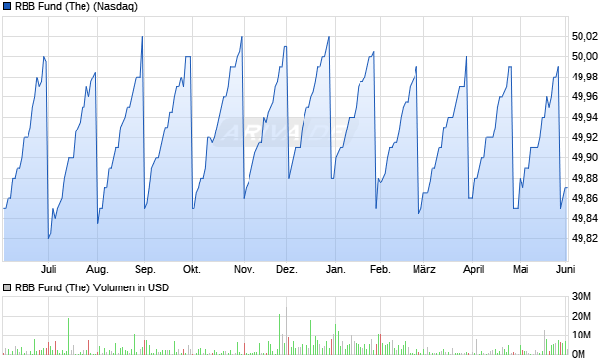Viewport: 609px width, 364px height.
Task: Select the 'Juli' month label
Action: tap(49, 269)
